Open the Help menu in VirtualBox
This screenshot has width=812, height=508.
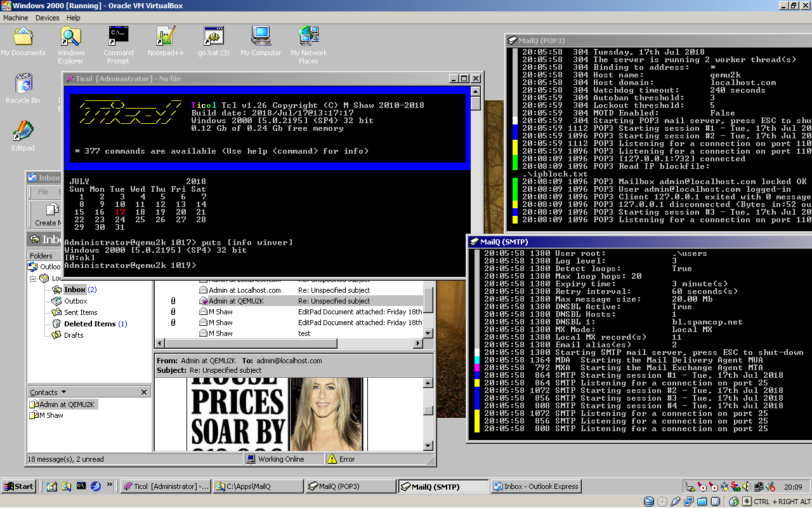click(74, 18)
